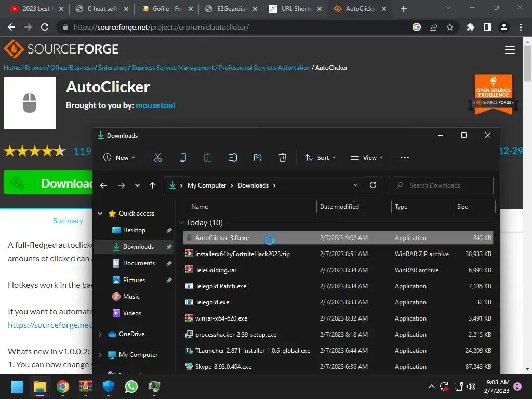Viewport: 532px width, 399px height.
Task: Refresh the Downloads folder
Action: (x=373, y=185)
